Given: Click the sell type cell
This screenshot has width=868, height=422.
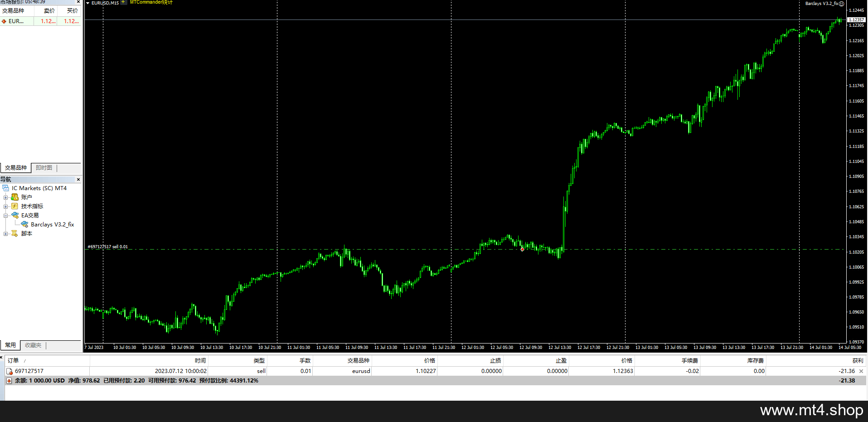Looking at the screenshot, I should [261, 371].
